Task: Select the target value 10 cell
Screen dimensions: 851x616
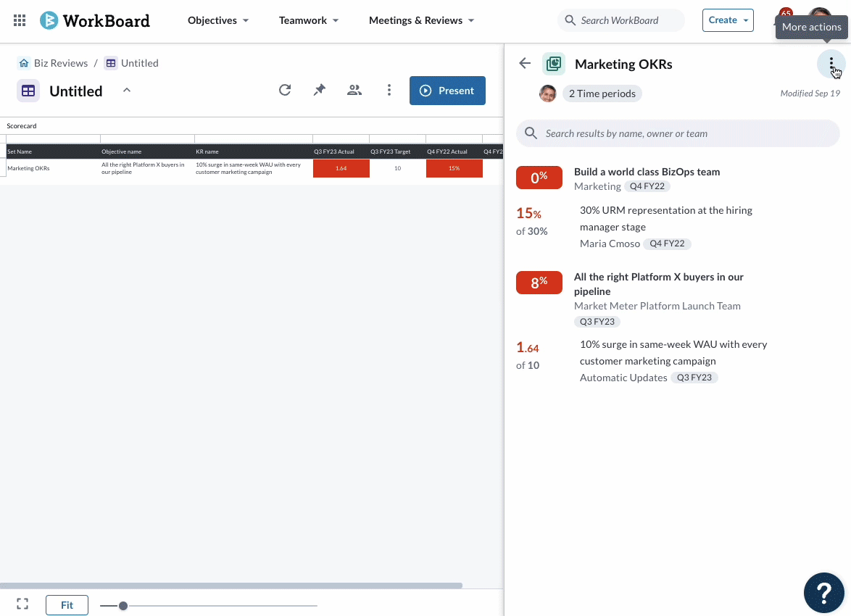Action: [x=398, y=168]
